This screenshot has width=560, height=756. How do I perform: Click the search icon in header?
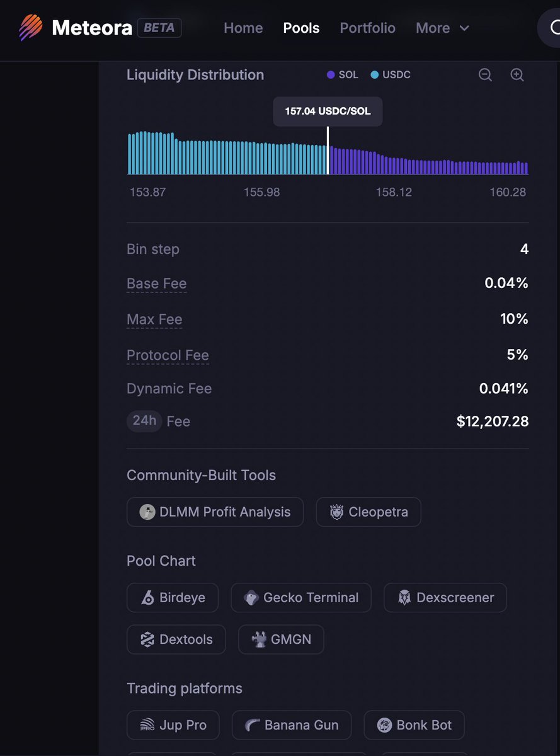pyautogui.click(x=555, y=28)
